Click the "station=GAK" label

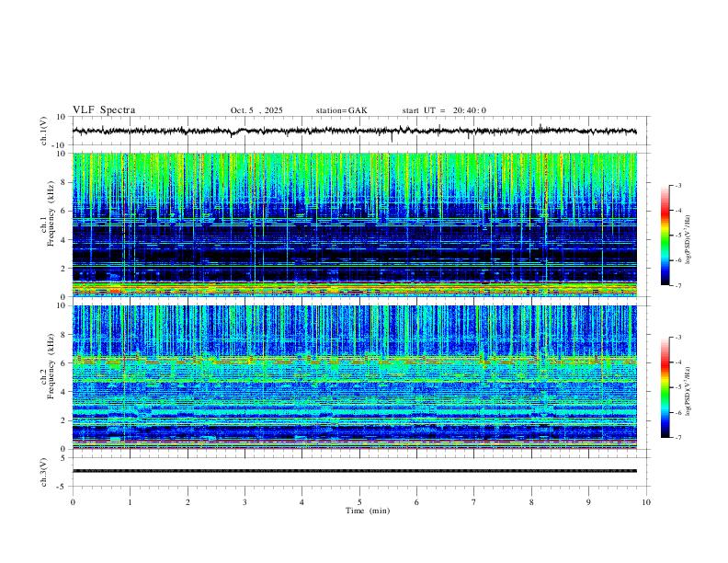[341, 110]
